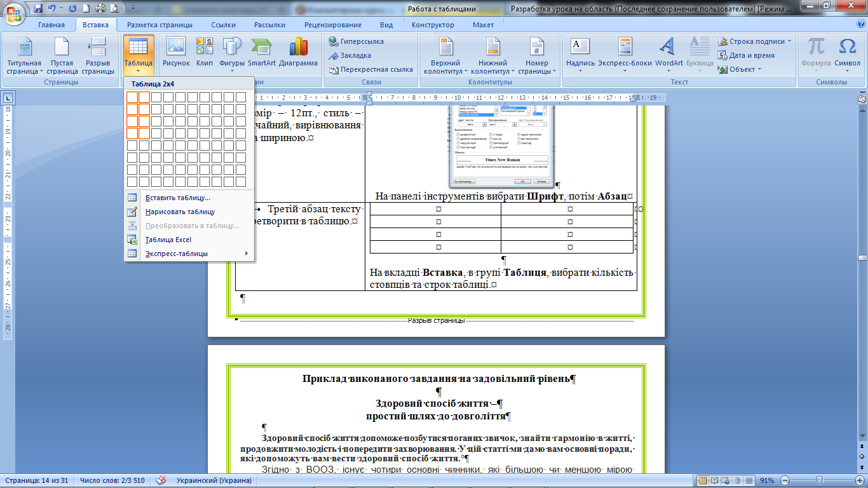Image resolution: width=868 pixels, height=488 pixels.
Task: Insert a chart (Диаграмма)
Action: click(x=298, y=52)
